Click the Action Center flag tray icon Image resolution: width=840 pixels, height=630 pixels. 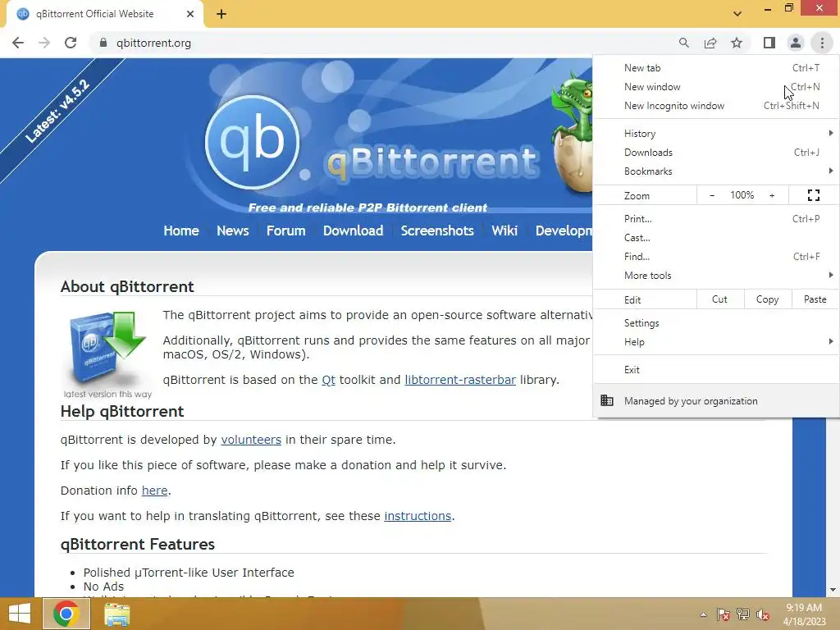pyautogui.click(x=724, y=614)
